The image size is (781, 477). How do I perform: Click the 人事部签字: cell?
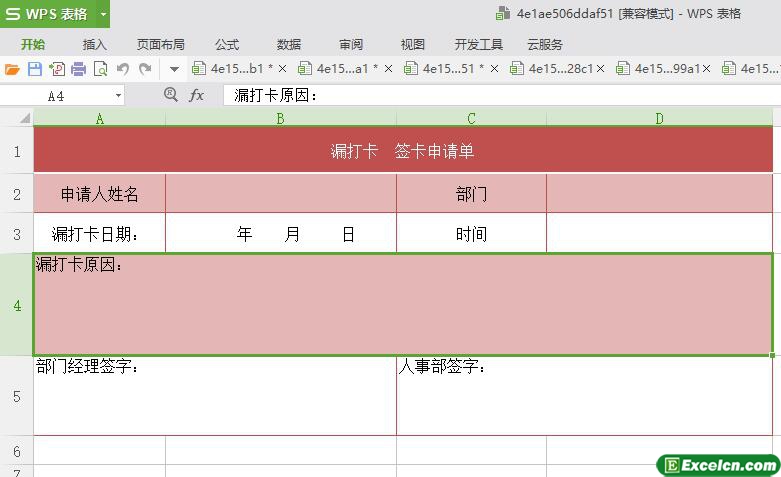point(585,396)
